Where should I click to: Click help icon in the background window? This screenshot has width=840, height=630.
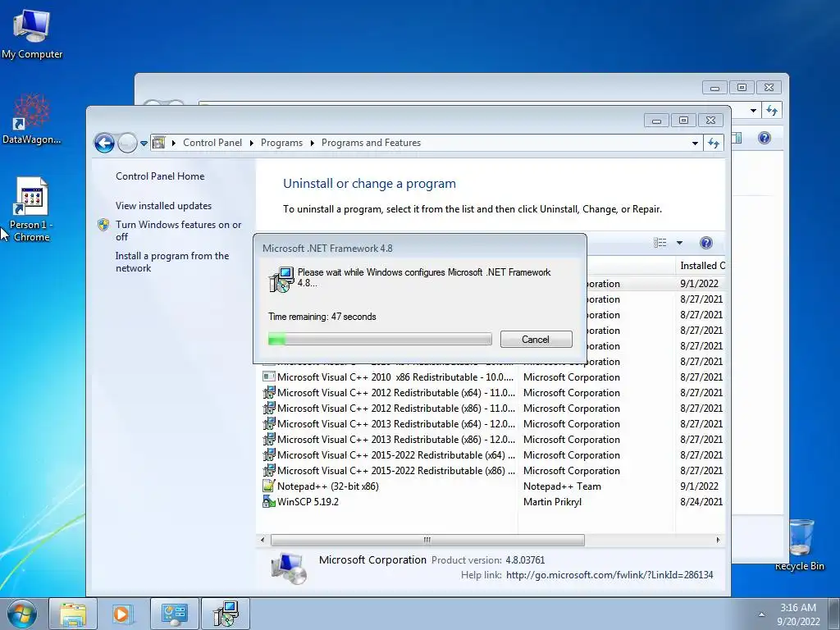[765, 138]
